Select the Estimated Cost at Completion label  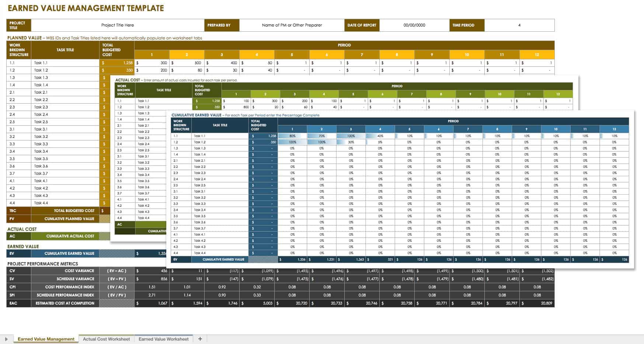pos(65,303)
